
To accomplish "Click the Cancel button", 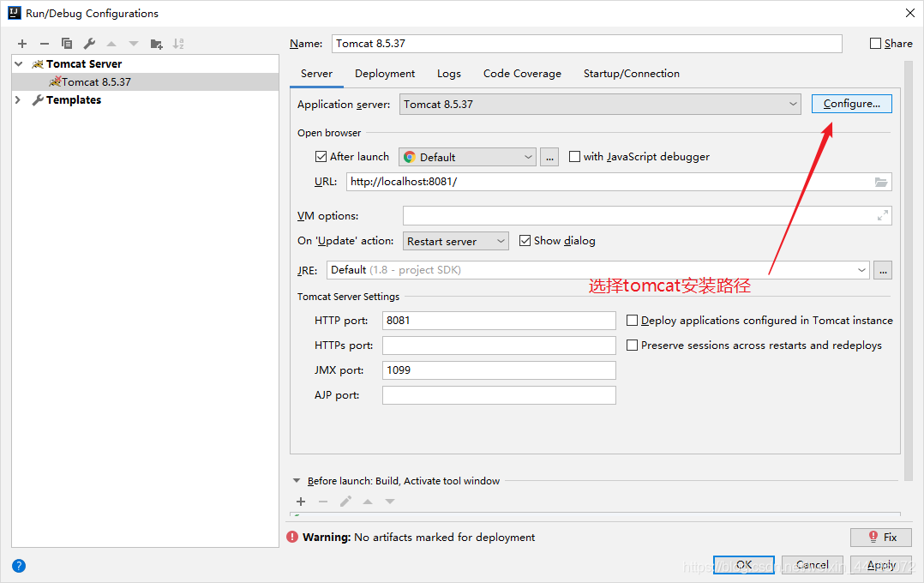I will point(812,565).
